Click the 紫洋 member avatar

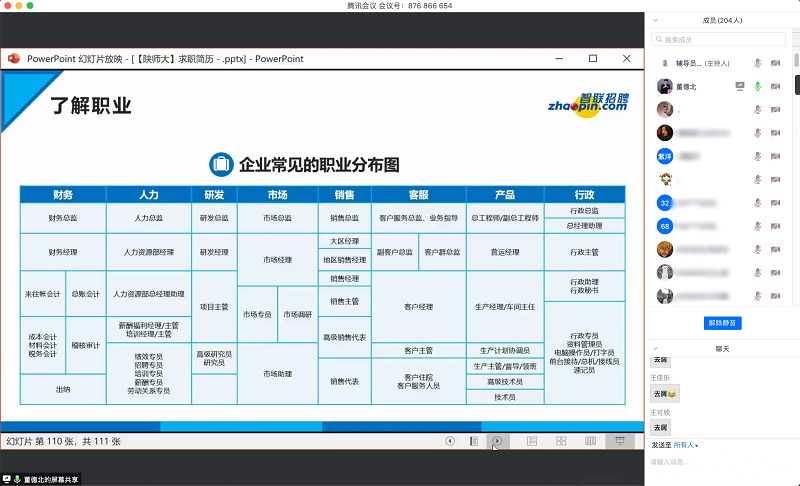(664, 156)
